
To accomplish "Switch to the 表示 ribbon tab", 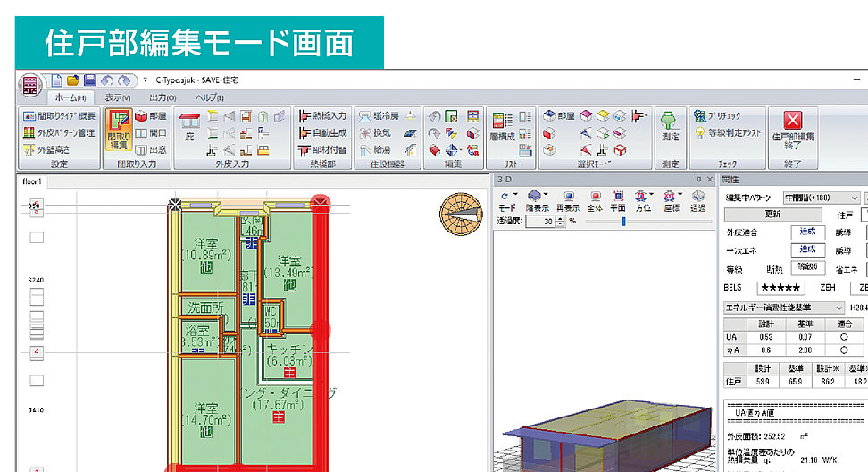I will click(x=117, y=97).
